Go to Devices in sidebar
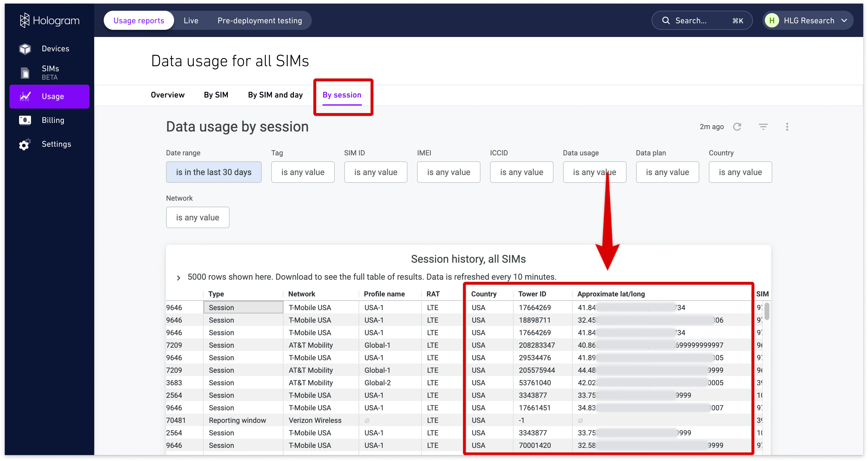Image resolution: width=868 pixels, height=461 pixels. tap(49, 49)
